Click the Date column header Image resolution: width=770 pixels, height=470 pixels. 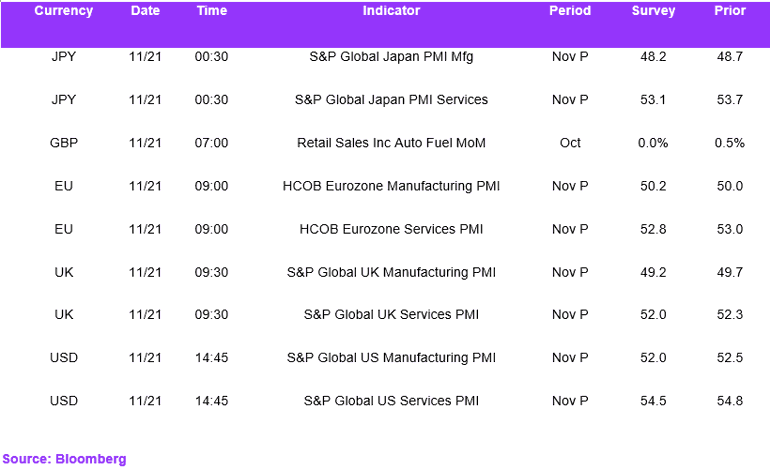click(145, 11)
